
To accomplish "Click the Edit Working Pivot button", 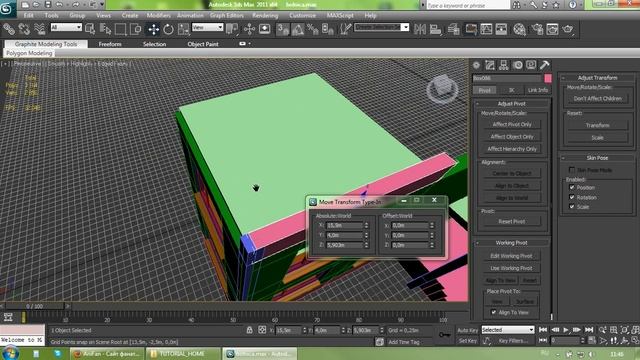I will [511, 256].
